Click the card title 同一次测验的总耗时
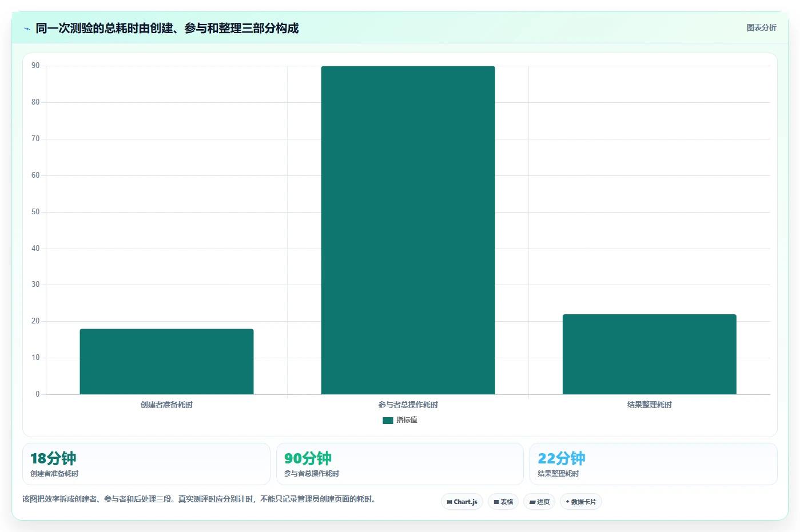This screenshot has height=532, width=800. coord(167,28)
